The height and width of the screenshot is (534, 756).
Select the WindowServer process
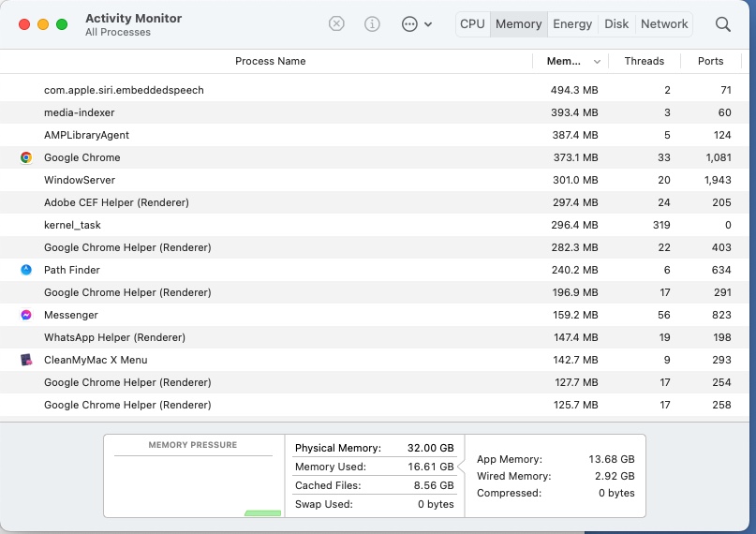click(x=80, y=180)
